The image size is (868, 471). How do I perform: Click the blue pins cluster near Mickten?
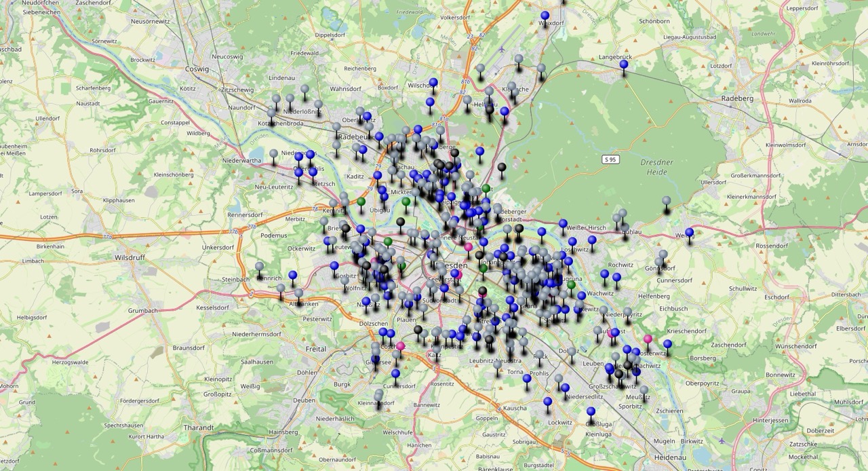[x=381, y=191]
